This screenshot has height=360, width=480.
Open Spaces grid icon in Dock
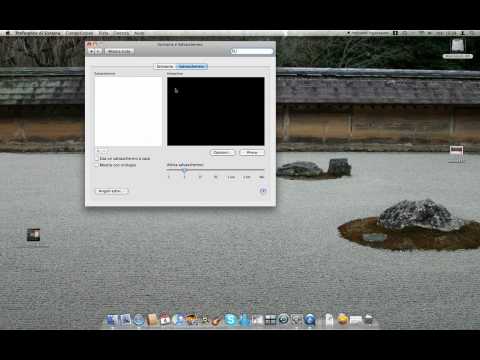[x=270, y=320]
